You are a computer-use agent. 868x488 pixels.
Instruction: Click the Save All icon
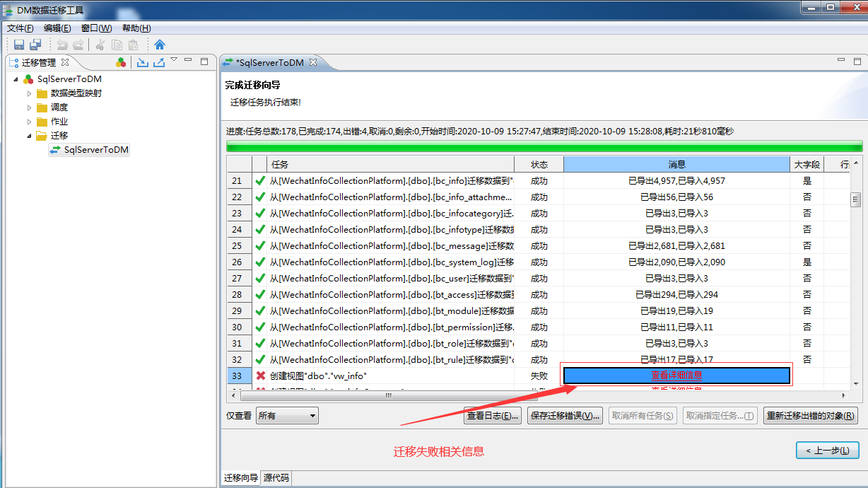point(35,45)
